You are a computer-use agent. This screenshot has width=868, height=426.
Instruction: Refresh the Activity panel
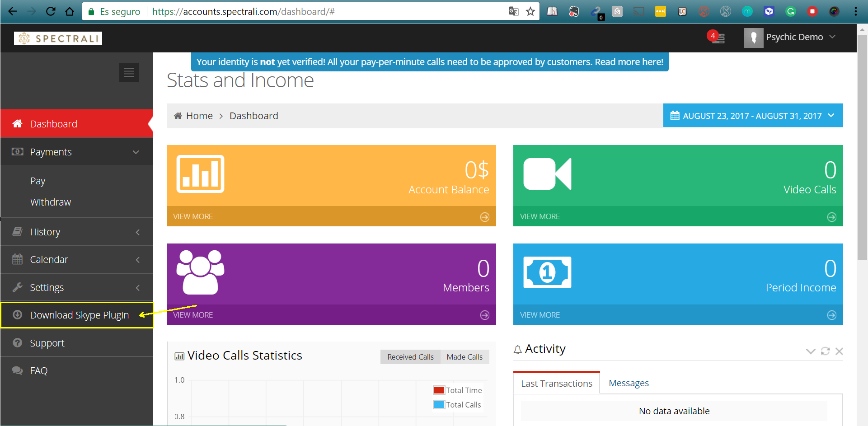[825, 351]
